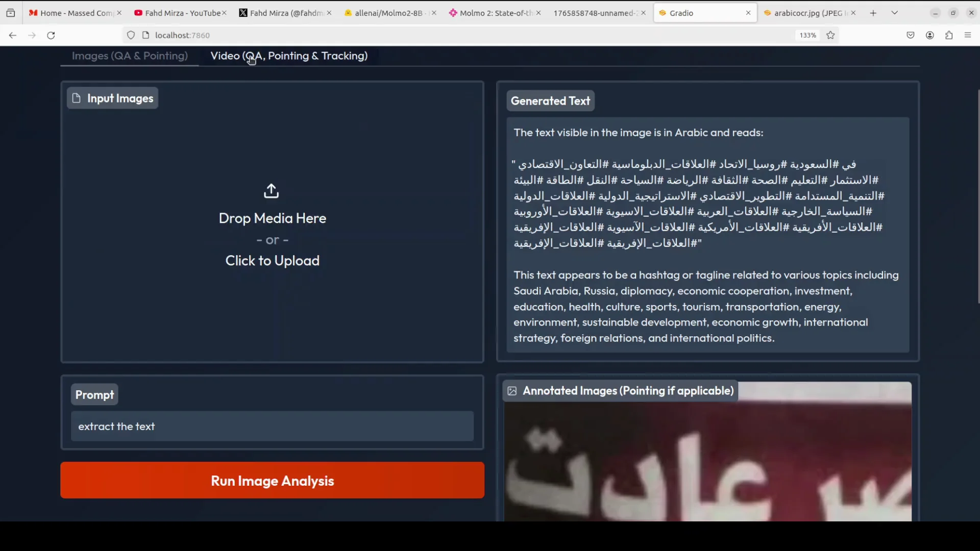Image resolution: width=980 pixels, height=551 pixels.
Task: Open the recent browsing sidebar icon
Action: 11,13
